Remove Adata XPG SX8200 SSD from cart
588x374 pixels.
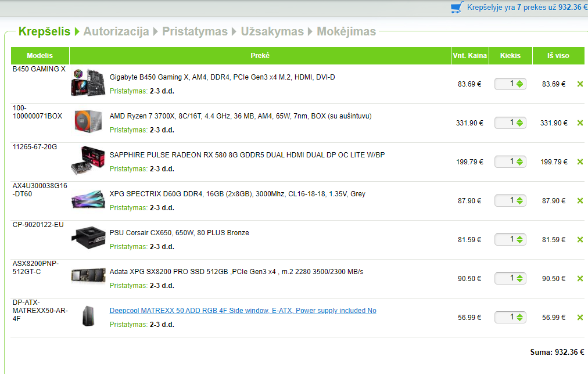click(580, 278)
